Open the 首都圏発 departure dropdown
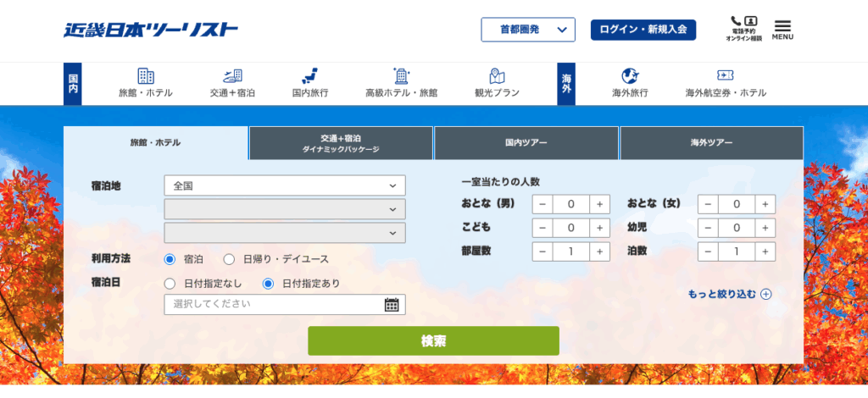This screenshot has width=868, height=398. (528, 30)
